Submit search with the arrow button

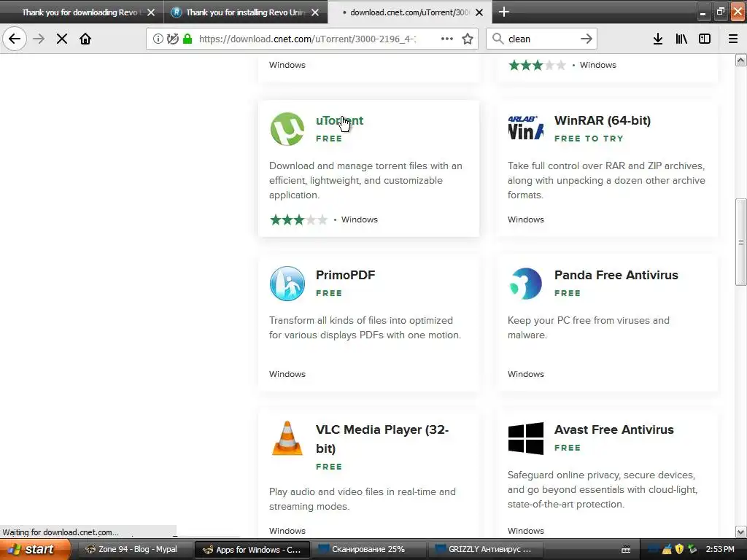586,39
